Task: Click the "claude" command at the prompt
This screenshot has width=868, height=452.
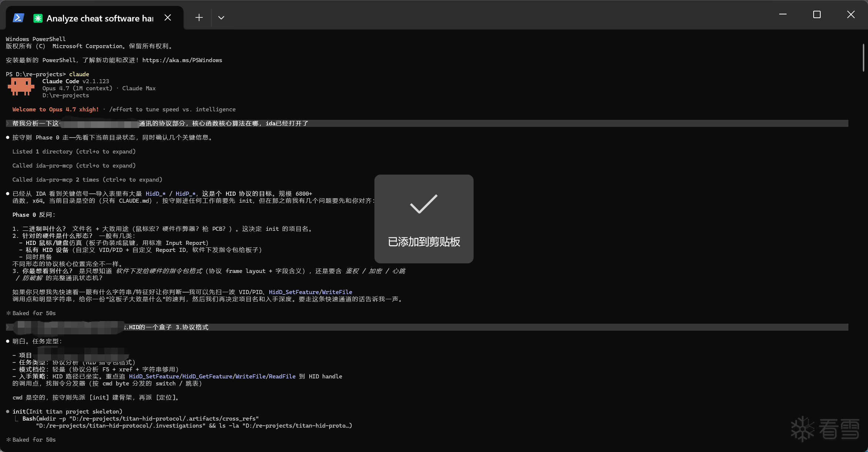Action: pyautogui.click(x=79, y=74)
